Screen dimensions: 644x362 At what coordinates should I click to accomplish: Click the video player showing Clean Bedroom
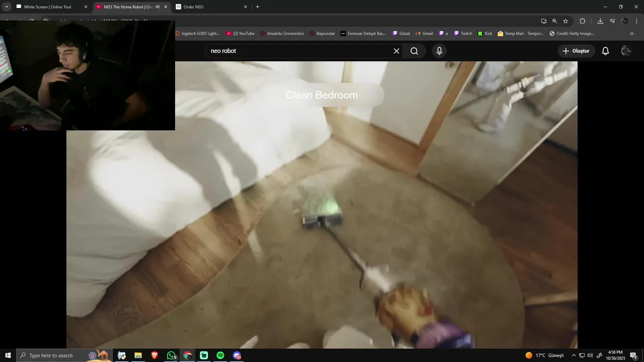(x=322, y=205)
